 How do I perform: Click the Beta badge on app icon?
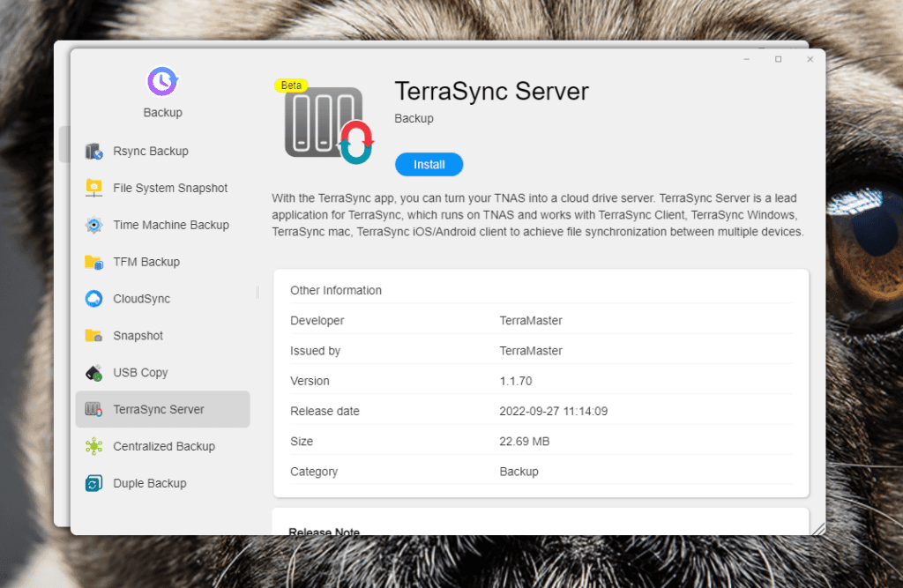tap(291, 86)
